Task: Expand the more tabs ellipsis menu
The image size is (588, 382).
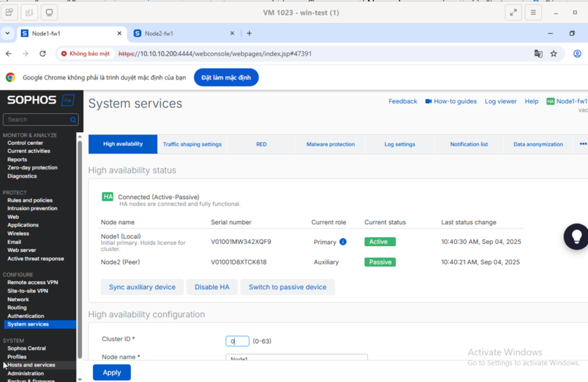Action: click(x=583, y=144)
